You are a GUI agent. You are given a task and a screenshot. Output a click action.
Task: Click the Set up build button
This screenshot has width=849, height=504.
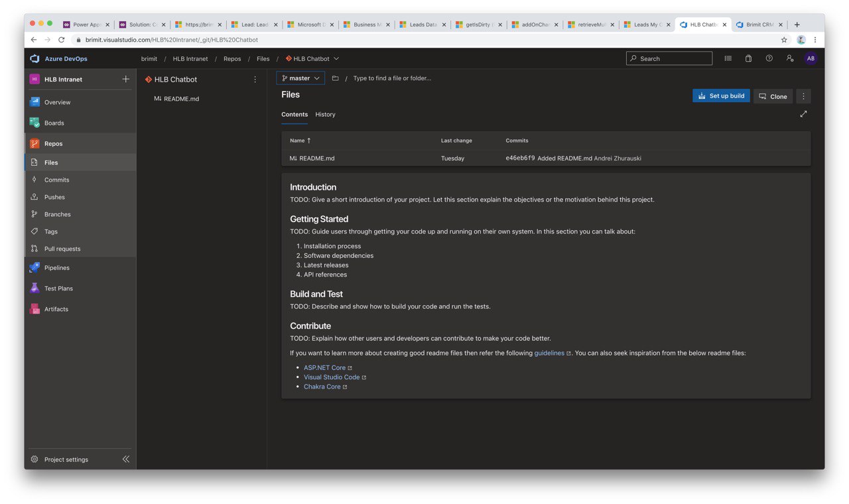[x=721, y=96]
